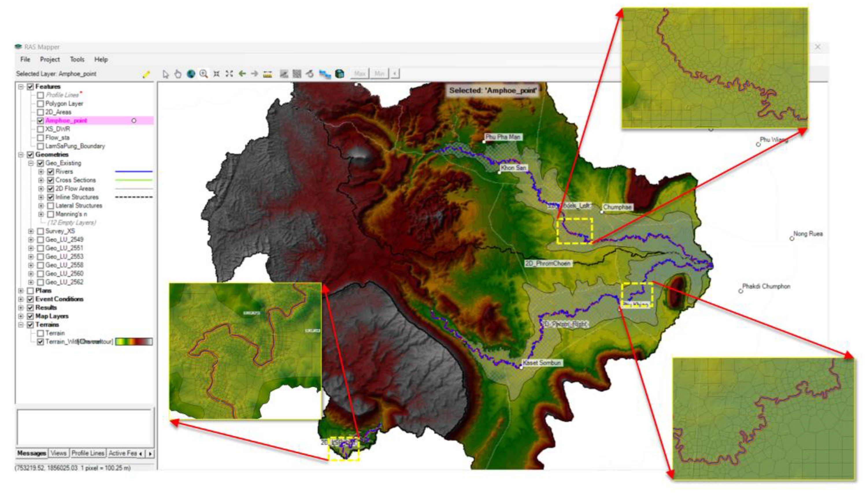
Task: Expand the Plans tree node
Action: [21, 291]
